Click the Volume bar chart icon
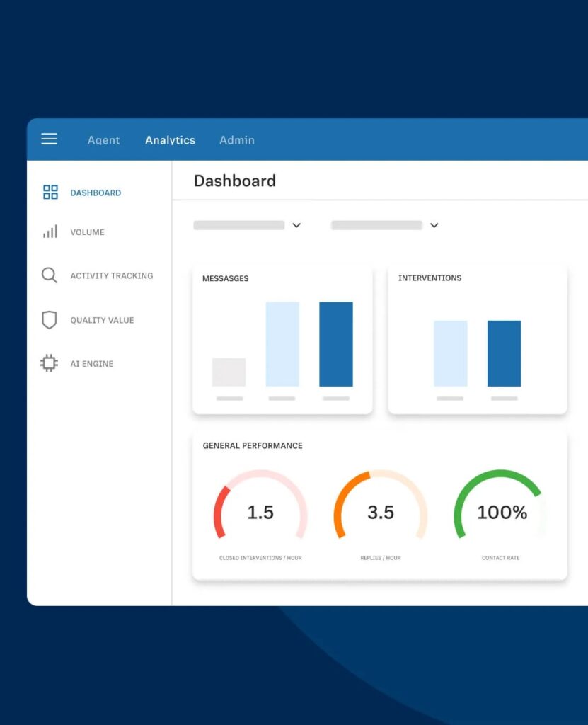Viewport: 588px width, 725px height. pos(50,232)
